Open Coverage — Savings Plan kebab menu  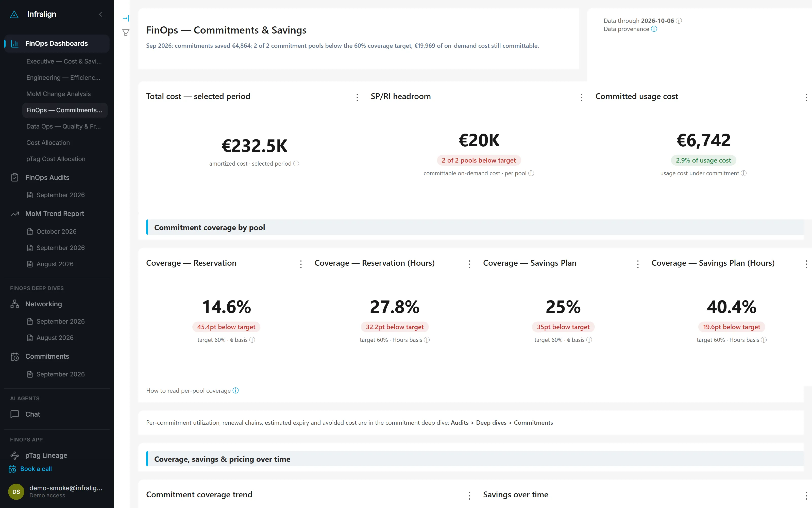pyautogui.click(x=638, y=264)
